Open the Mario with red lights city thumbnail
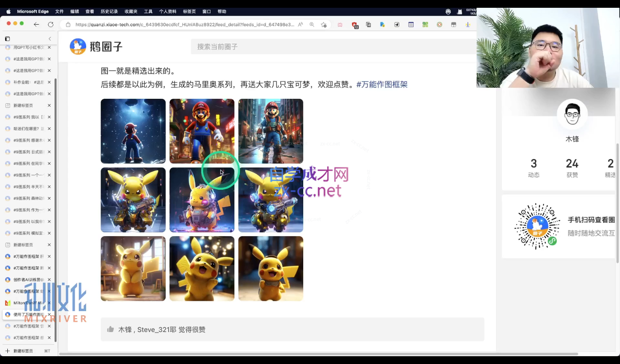Viewport: 620px width, 364px height. (202, 131)
